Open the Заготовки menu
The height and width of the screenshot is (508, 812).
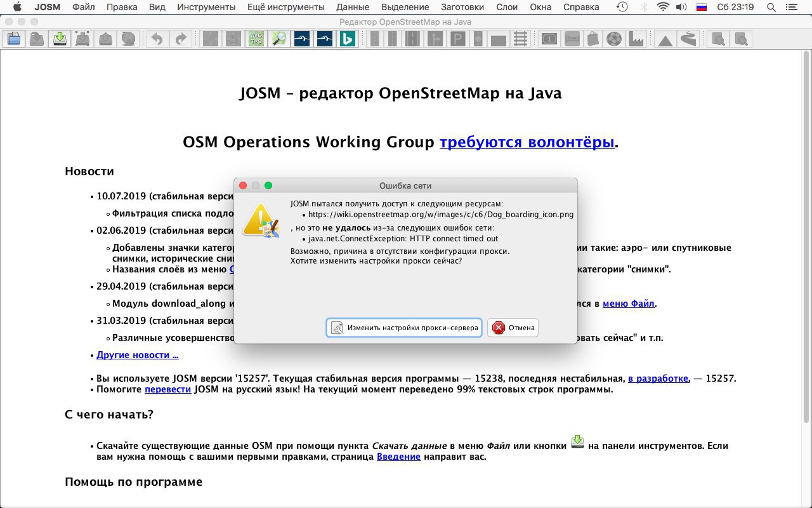(x=462, y=7)
